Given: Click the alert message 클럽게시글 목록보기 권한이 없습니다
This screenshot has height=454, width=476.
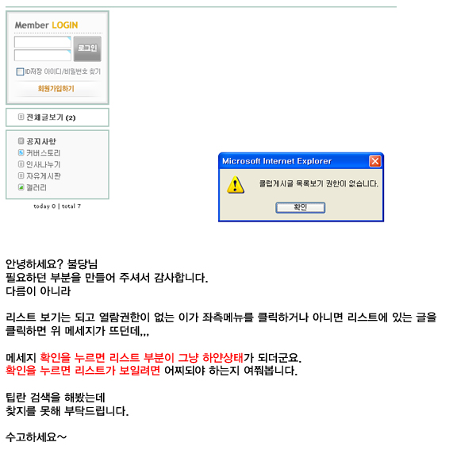Looking at the screenshot, I should pos(318,183).
